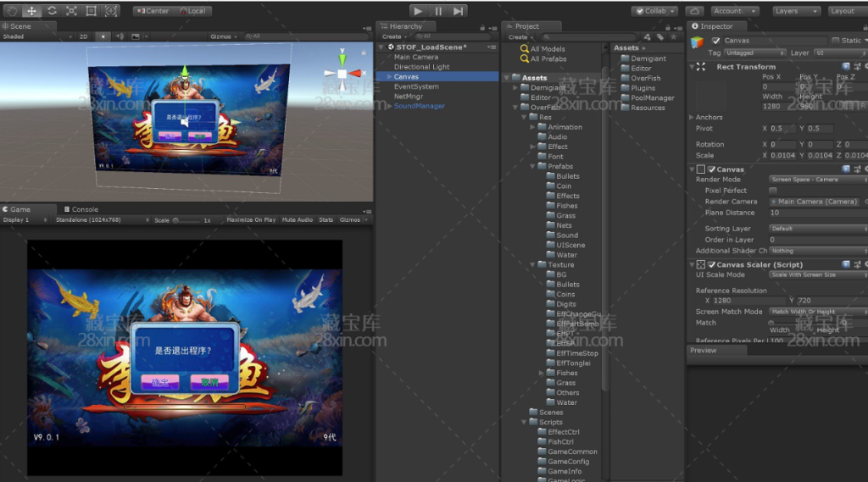Select the Rect Transform tool
The height and width of the screenshot is (482, 868).
92,11
